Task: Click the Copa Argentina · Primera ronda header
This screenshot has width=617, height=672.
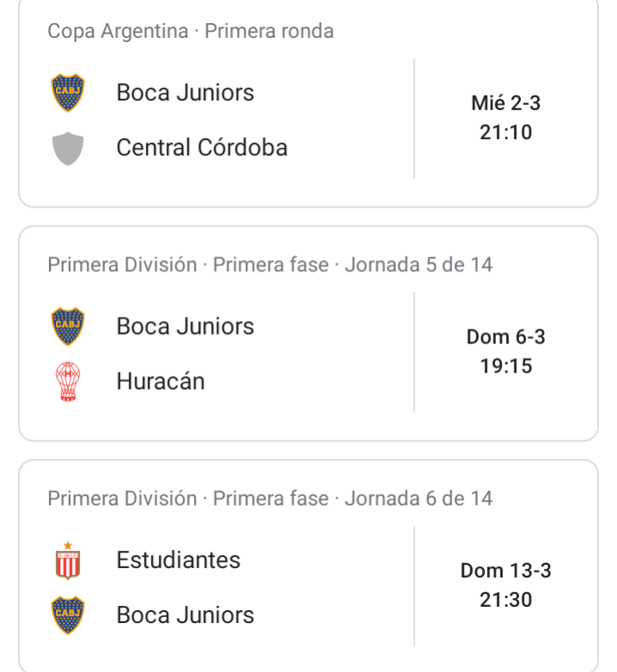Action: point(191,31)
